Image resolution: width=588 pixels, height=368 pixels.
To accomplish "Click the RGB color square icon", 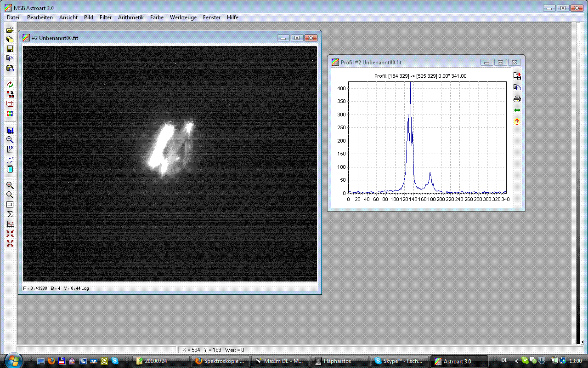I will (10, 113).
